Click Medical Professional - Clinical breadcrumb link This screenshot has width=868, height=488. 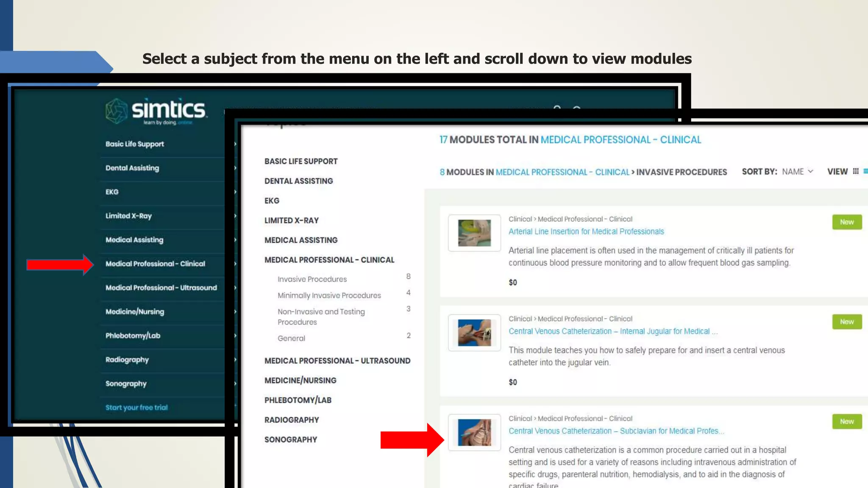coord(562,172)
